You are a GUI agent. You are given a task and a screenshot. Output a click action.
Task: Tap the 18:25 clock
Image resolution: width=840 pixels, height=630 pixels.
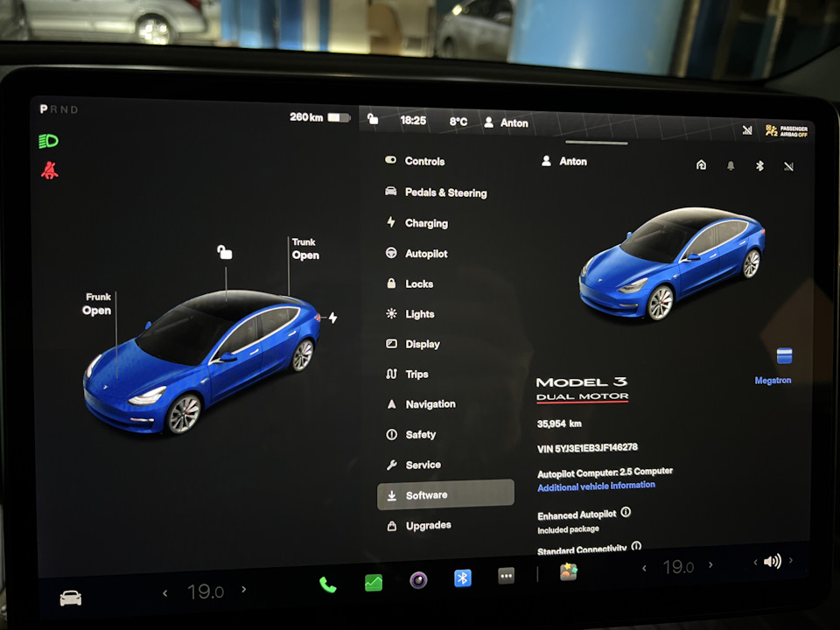[x=413, y=121]
